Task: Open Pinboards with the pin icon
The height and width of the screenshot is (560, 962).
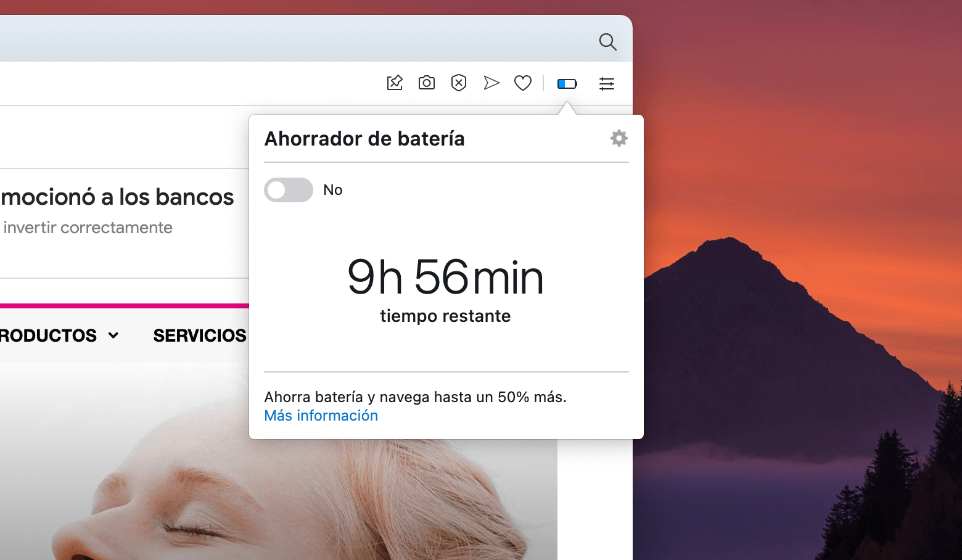Action: click(395, 83)
